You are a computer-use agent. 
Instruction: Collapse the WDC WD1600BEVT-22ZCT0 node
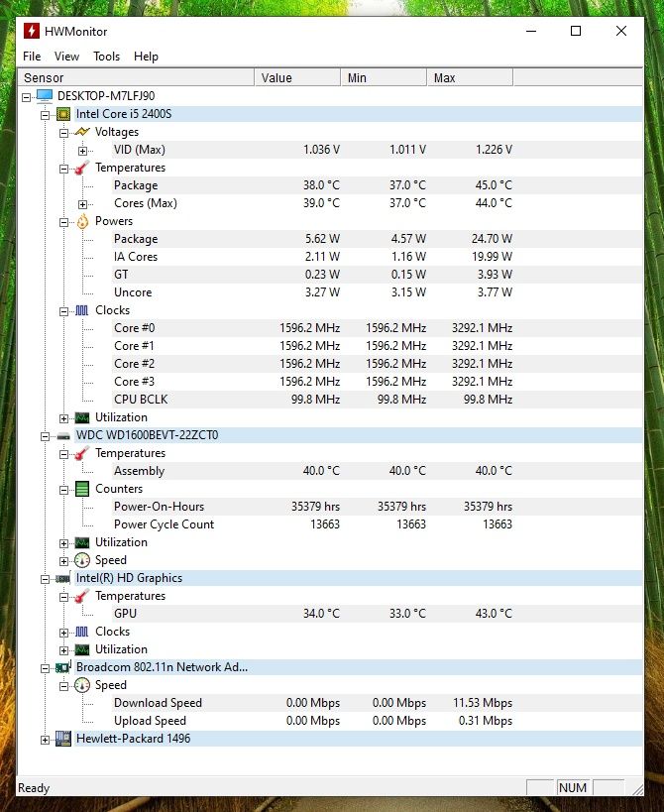(x=45, y=436)
